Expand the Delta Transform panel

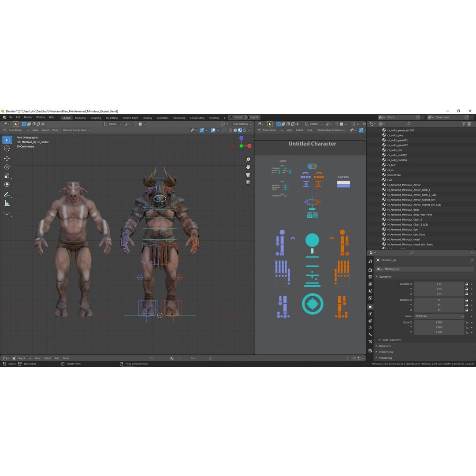tap(391, 340)
